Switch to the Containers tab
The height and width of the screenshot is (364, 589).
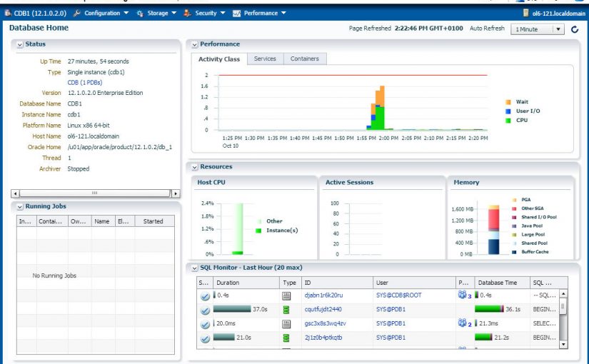coord(305,59)
